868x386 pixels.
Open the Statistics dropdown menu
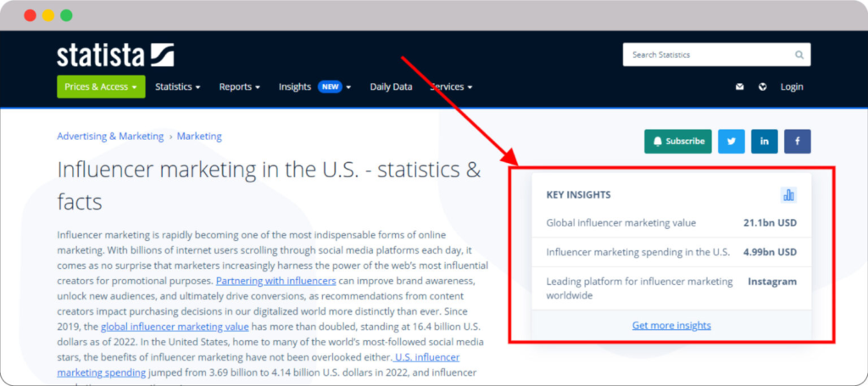coord(177,87)
